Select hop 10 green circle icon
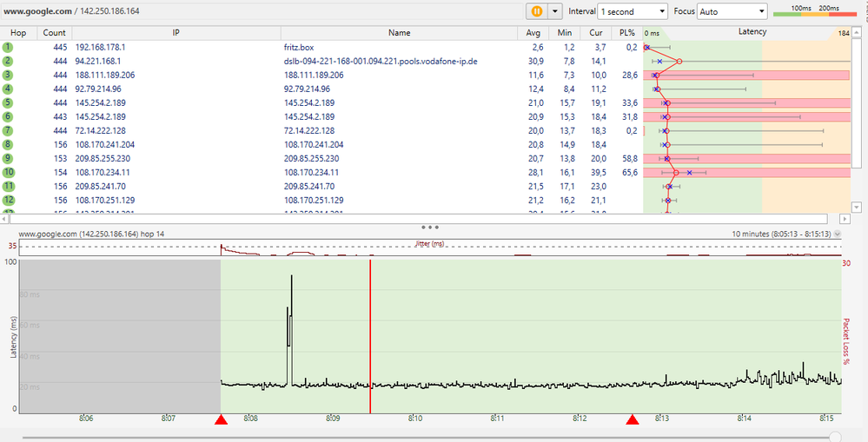This screenshot has width=868, height=442. click(8, 172)
